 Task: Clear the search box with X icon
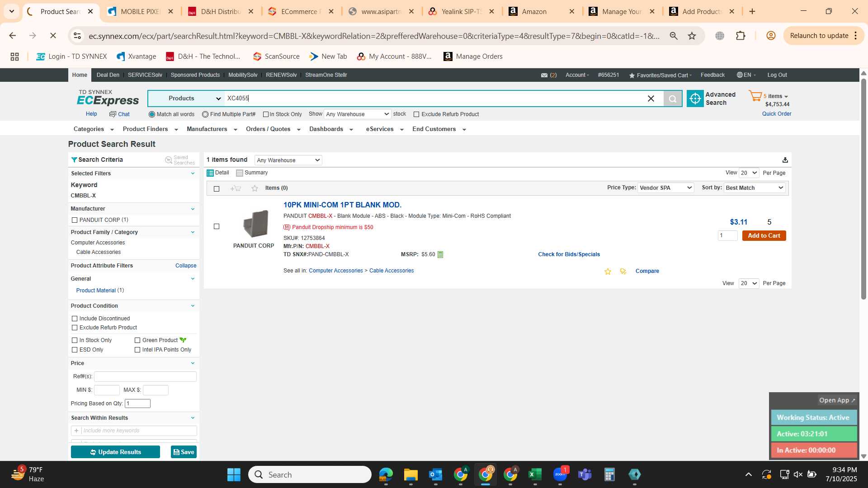pos(651,99)
